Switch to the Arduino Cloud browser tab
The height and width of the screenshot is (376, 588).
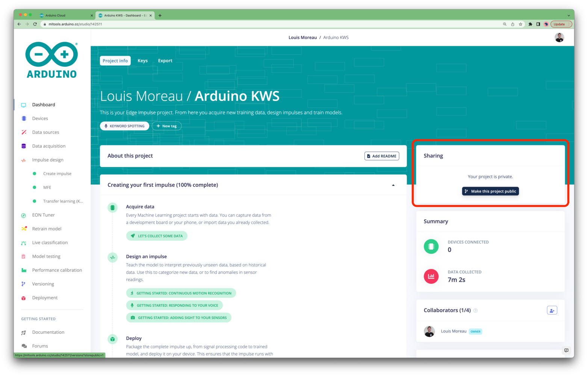[x=66, y=15]
